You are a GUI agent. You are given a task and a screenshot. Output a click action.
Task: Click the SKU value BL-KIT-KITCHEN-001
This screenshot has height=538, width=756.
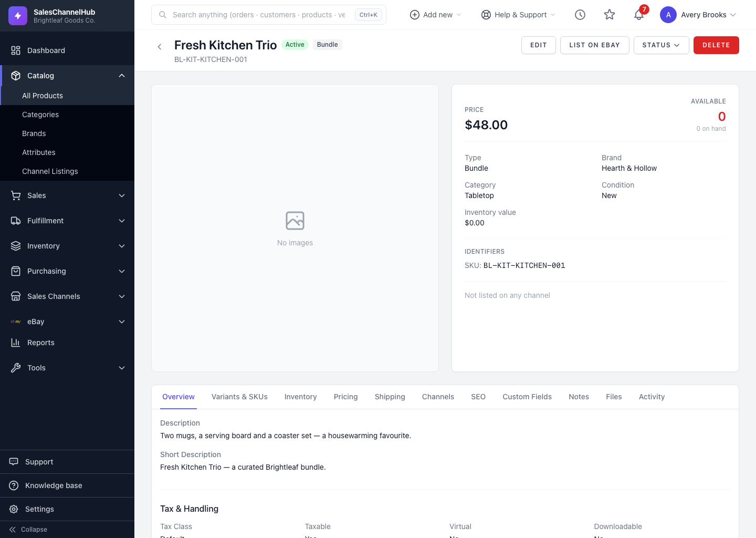(x=524, y=265)
